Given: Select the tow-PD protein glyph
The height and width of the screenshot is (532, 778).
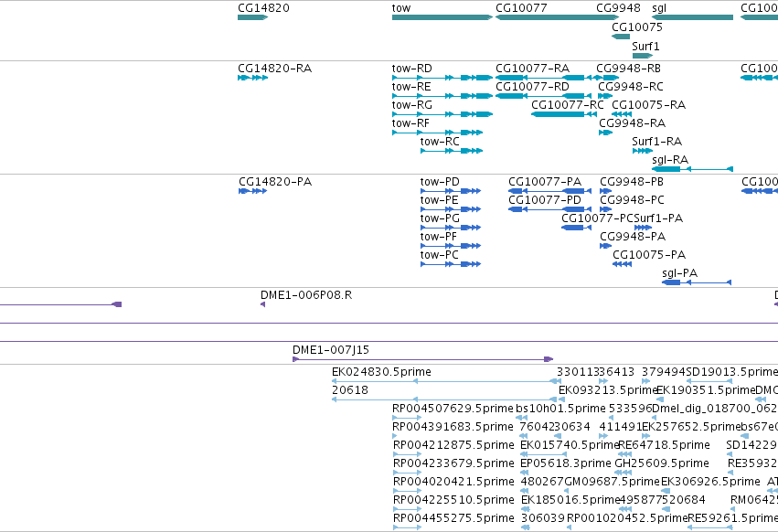Looking at the screenshot, I should pos(451,191).
